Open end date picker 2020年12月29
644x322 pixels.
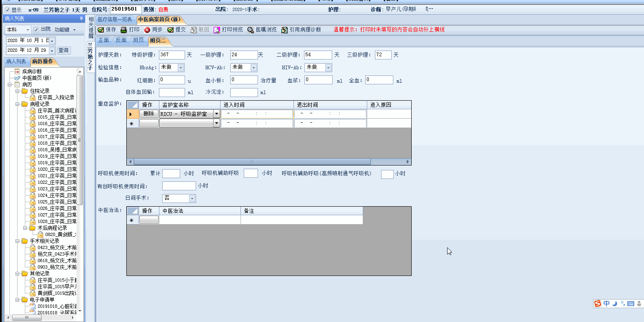52,51
